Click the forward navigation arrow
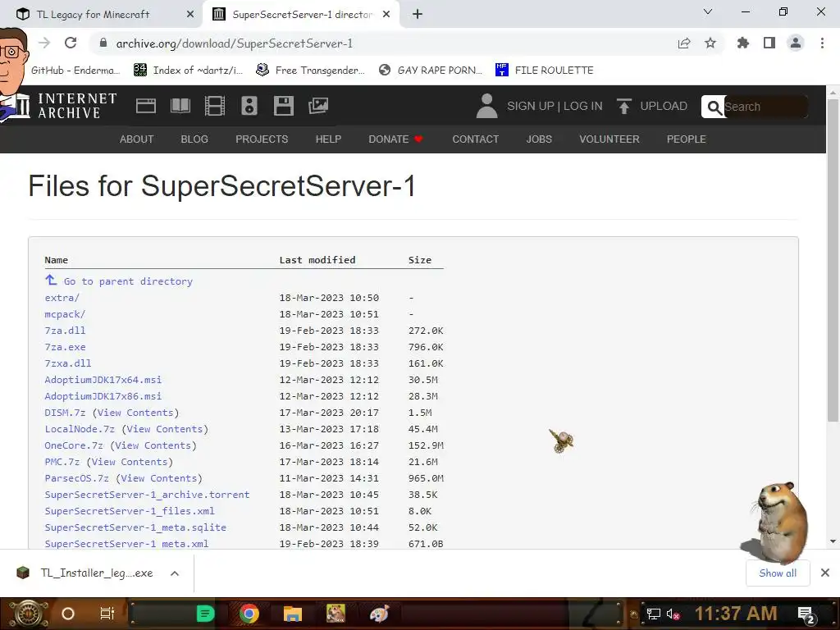Viewport: 840px width, 630px height. [x=44, y=43]
